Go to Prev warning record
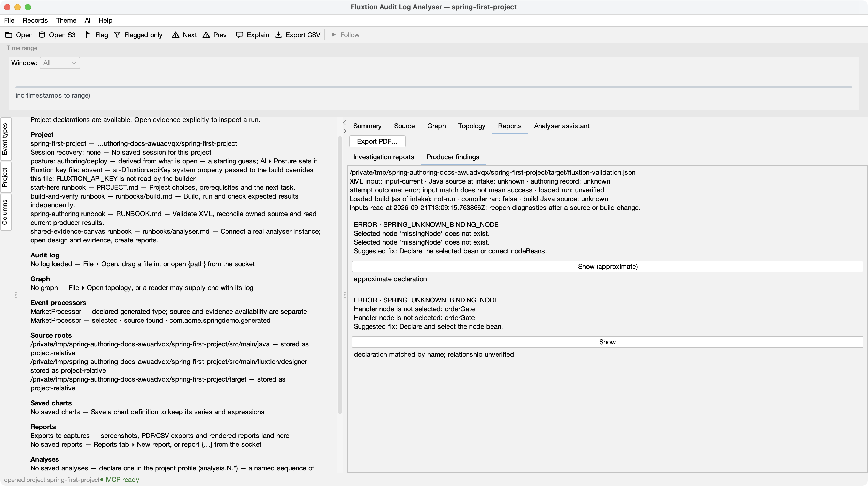The width and height of the screenshot is (868, 486). tap(215, 35)
